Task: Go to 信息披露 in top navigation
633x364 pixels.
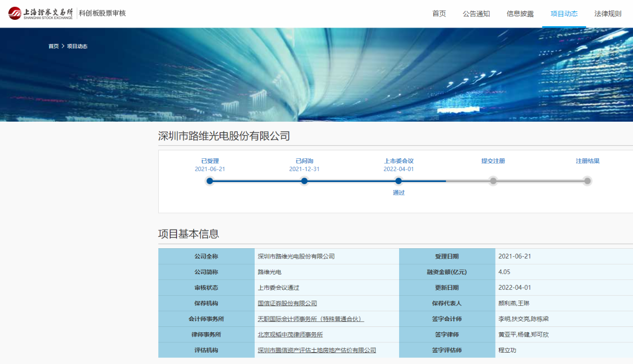Action: pos(520,14)
